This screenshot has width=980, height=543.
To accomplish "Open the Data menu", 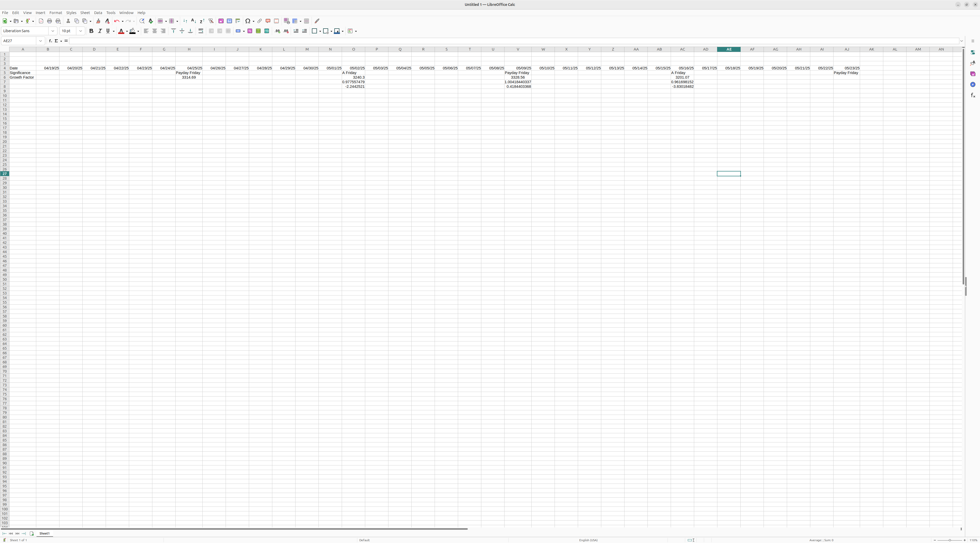I will point(98,13).
